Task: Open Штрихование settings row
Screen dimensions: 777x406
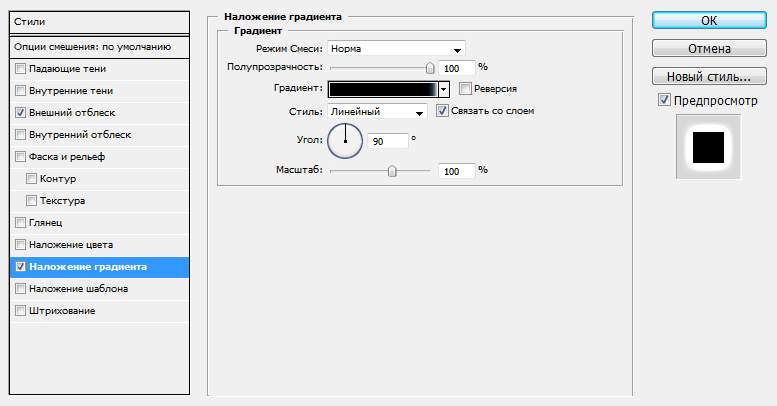Action: [99, 310]
